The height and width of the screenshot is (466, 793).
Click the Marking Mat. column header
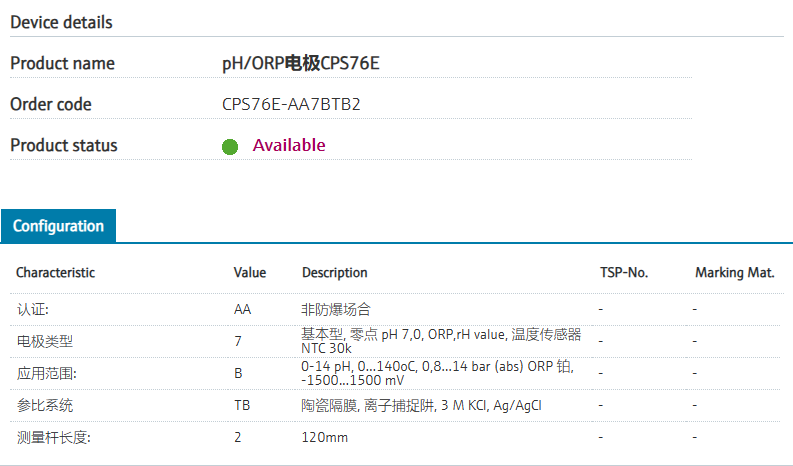tap(734, 272)
